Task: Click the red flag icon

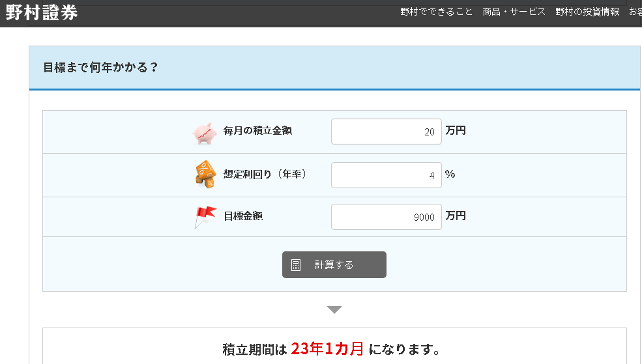Action: point(205,217)
